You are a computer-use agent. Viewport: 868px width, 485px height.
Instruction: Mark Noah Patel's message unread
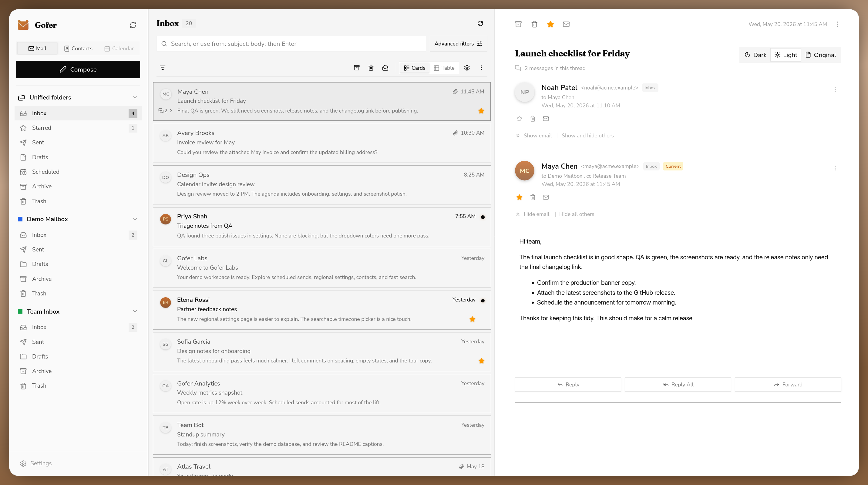pos(546,119)
